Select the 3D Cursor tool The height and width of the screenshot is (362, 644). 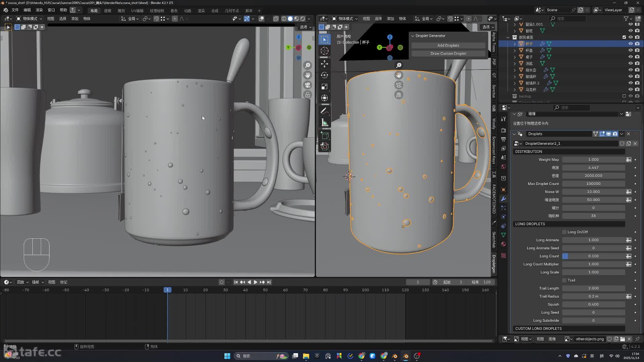324,51
